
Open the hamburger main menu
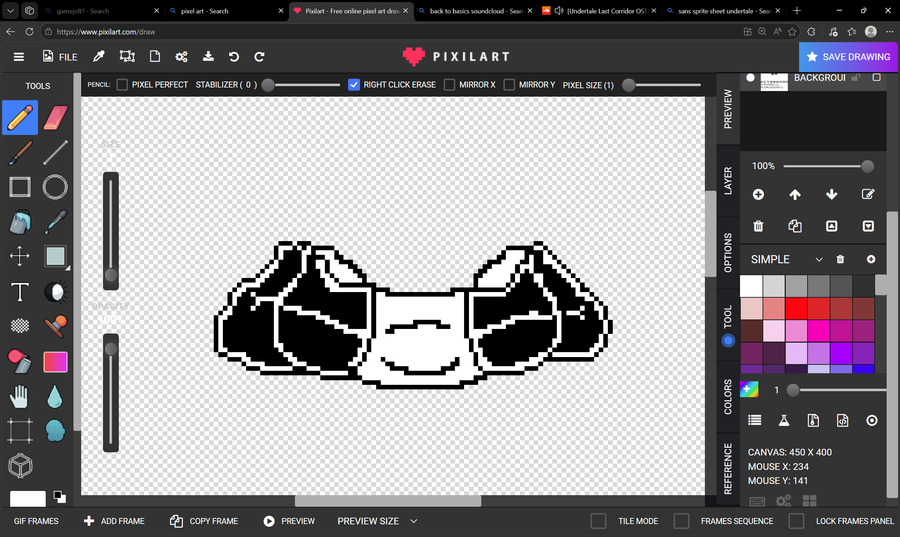(19, 57)
